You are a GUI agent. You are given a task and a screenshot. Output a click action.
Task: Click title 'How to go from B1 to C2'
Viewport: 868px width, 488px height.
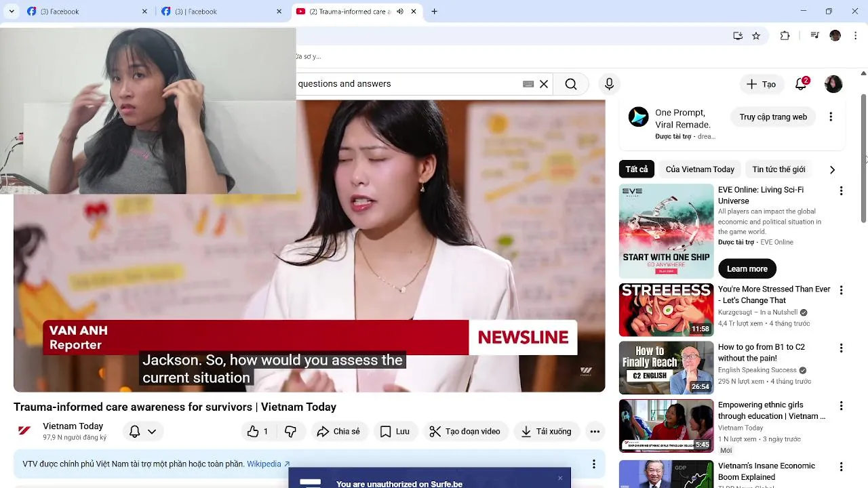coord(762,352)
